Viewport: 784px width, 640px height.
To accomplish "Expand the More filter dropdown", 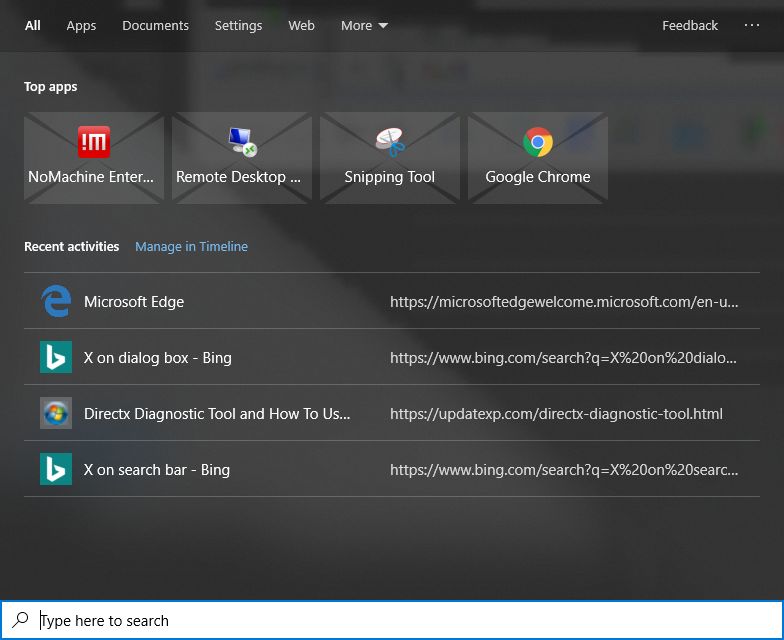I will click(364, 26).
